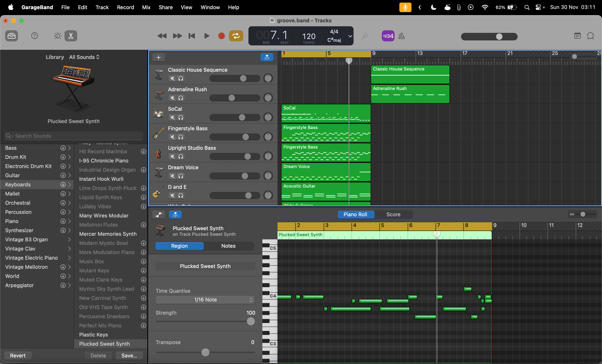Toggle Catch Playhead button in editor
Image resolution: width=602 pixels, height=364 pixels.
click(175, 215)
